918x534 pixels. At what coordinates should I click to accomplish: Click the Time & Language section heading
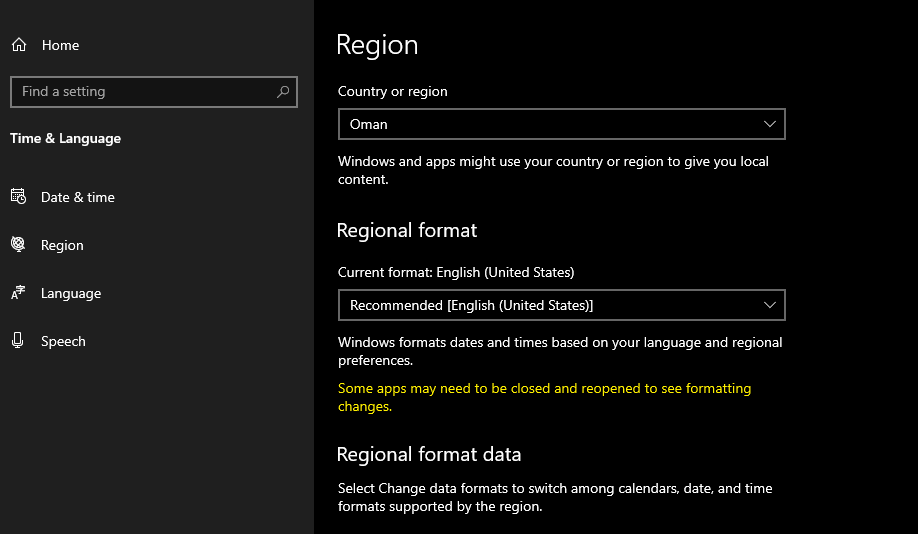point(66,139)
